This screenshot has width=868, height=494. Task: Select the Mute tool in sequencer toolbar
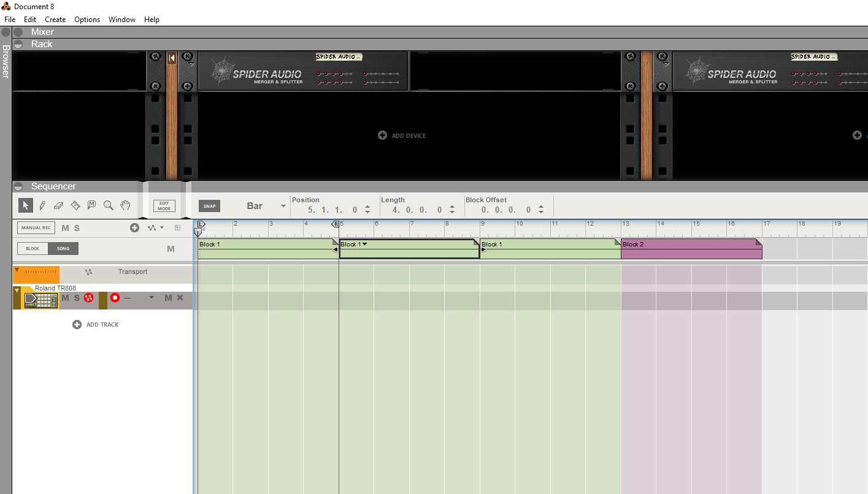point(92,205)
